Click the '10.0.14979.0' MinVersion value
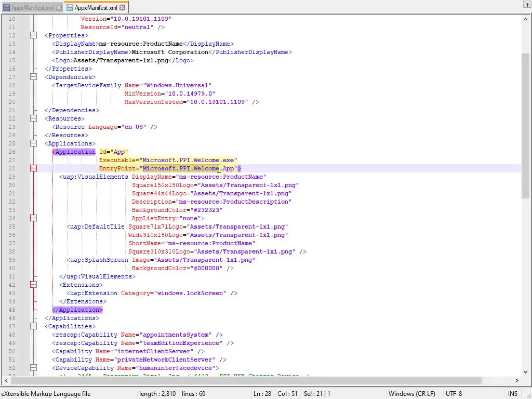 [190, 94]
